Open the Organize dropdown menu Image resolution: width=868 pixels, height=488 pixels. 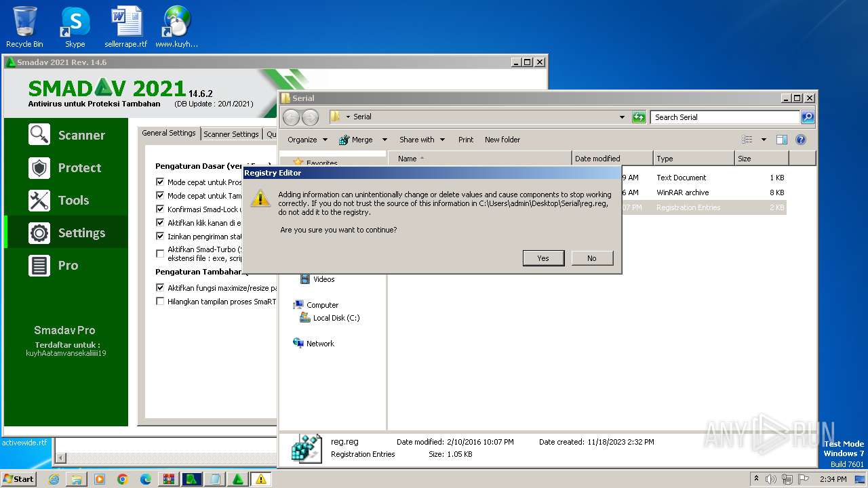tap(307, 140)
